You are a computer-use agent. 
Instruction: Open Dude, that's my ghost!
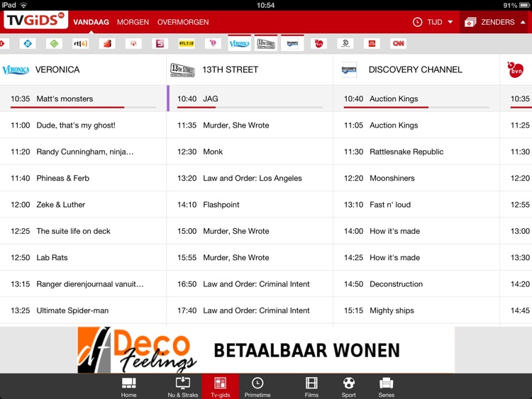83,125
